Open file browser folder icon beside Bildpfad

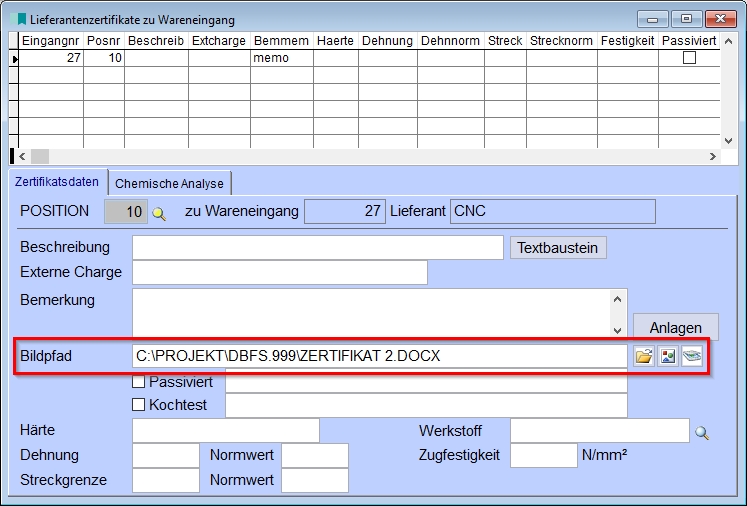point(644,356)
